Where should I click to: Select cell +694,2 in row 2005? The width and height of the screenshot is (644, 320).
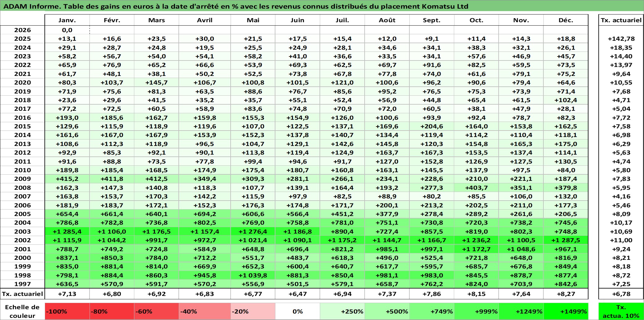pyautogui.click(x=205, y=214)
